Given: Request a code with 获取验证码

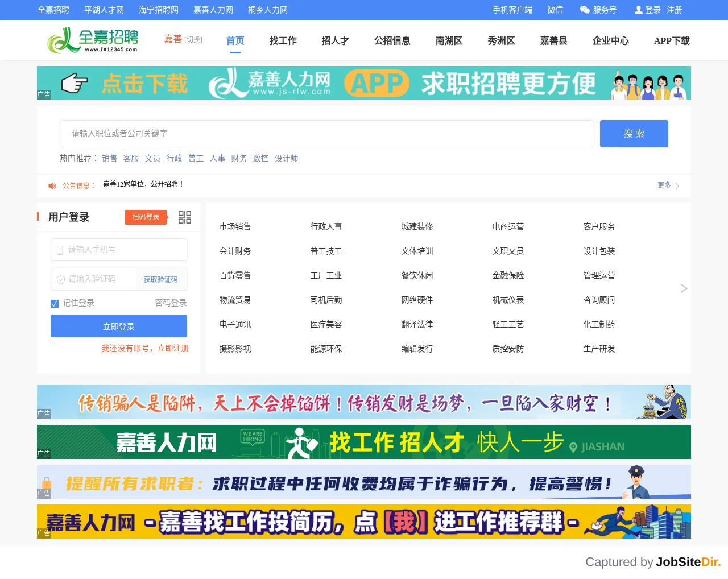Looking at the screenshot, I should pyautogui.click(x=160, y=279).
